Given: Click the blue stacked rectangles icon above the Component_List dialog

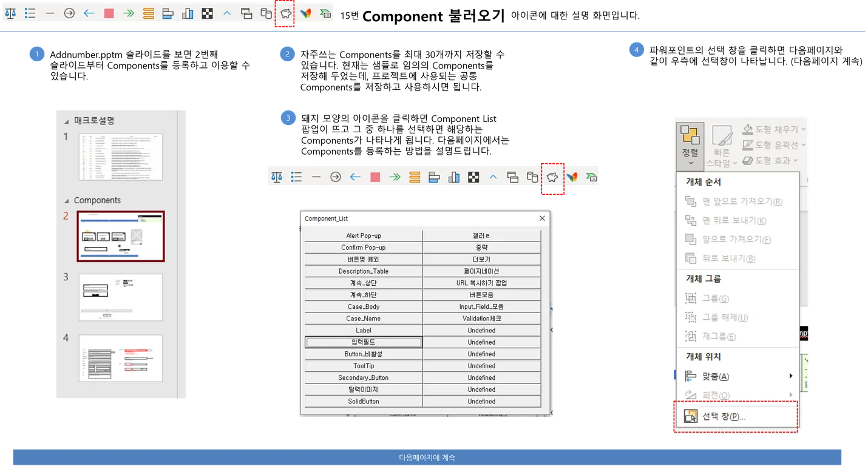Looking at the screenshot, I should 434,177.
